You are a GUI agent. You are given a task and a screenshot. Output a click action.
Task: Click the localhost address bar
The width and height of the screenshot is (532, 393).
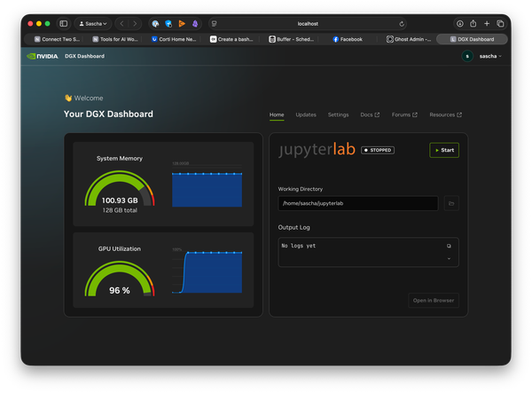click(308, 24)
